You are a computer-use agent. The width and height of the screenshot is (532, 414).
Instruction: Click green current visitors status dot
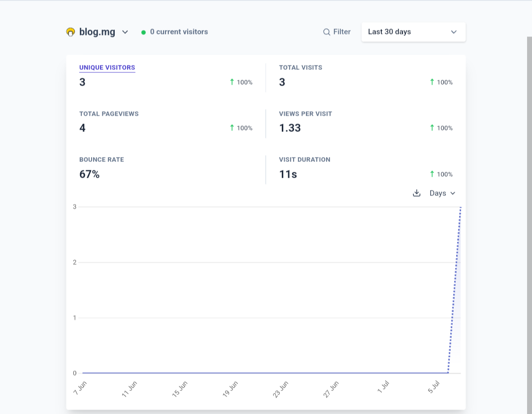pyautogui.click(x=143, y=32)
